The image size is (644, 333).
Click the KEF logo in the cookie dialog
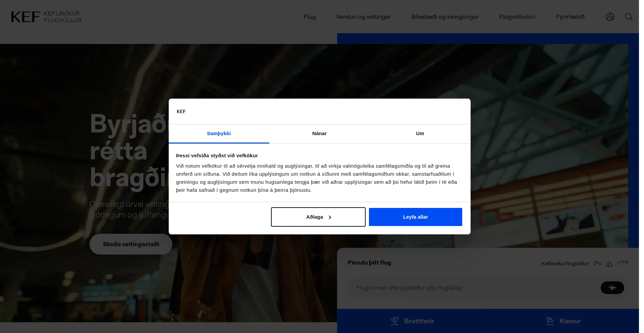181,111
